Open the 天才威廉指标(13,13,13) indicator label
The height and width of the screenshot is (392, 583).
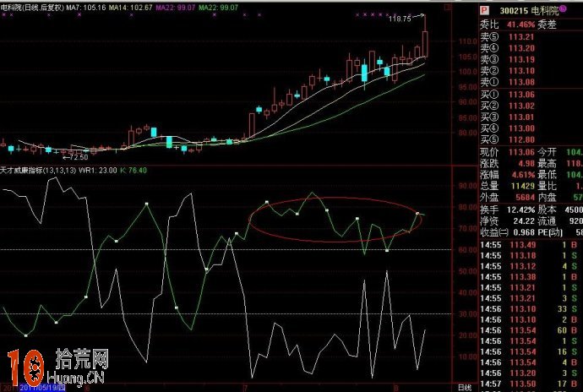[38, 171]
